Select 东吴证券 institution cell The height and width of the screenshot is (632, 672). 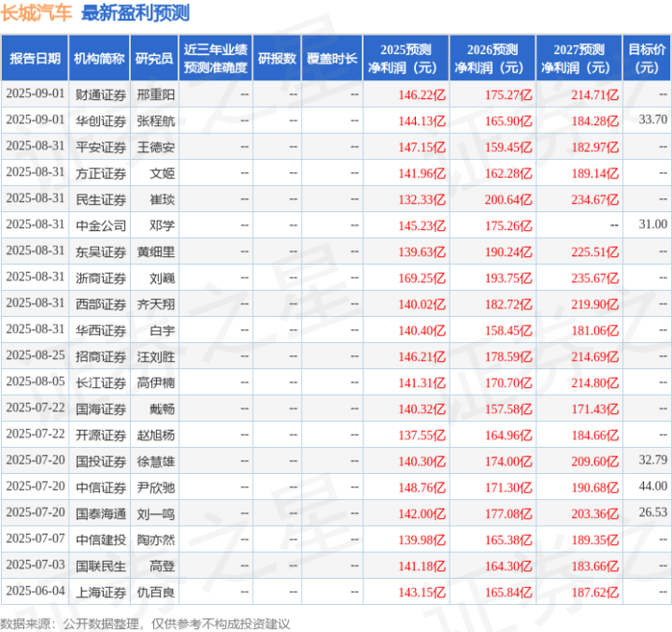[x=101, y=251]
